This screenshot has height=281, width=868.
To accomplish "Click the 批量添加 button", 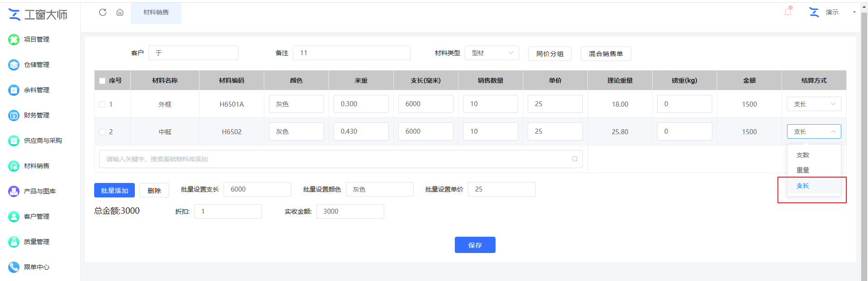I will [114, 190].
